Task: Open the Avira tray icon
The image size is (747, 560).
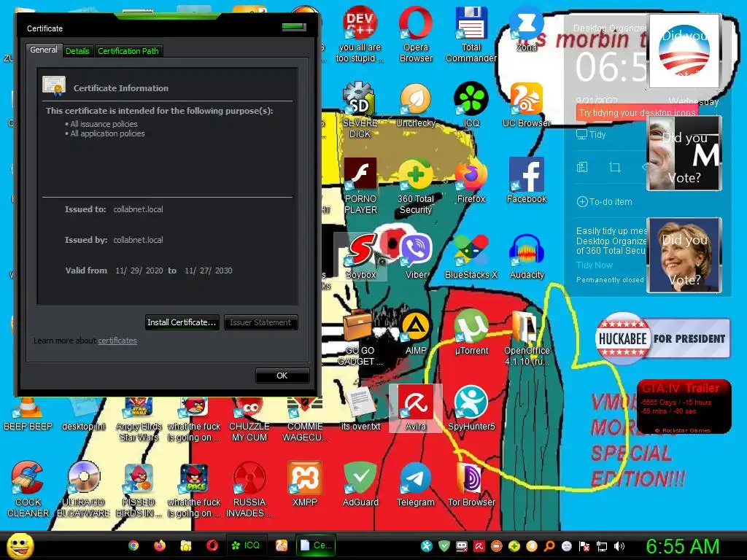Action: (x=479, y=546)
